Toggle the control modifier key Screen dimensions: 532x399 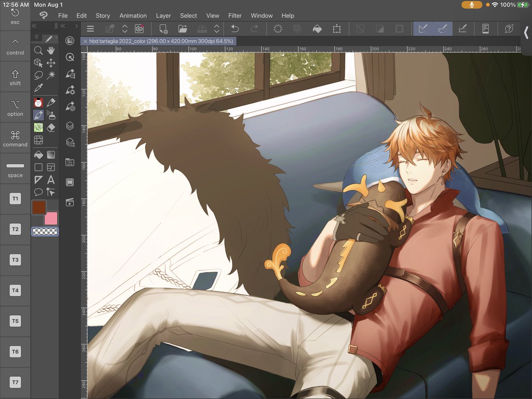click(15, 46)
